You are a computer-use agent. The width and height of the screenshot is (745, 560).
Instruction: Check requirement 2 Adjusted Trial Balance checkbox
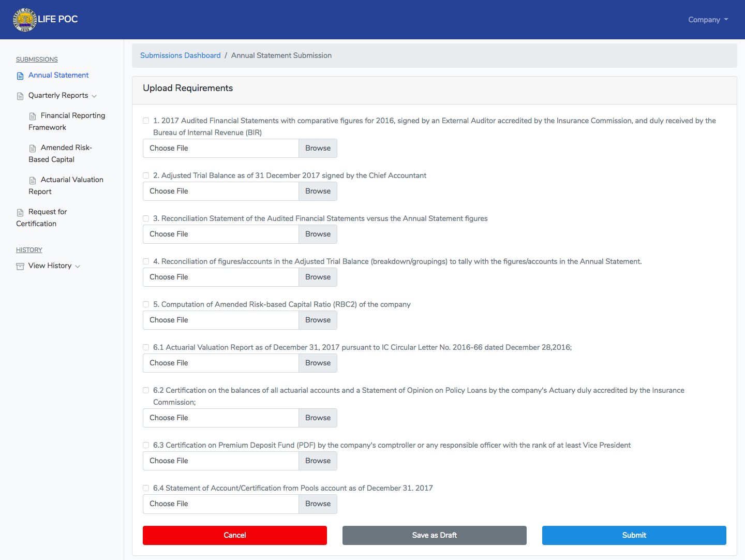[146, 175]
